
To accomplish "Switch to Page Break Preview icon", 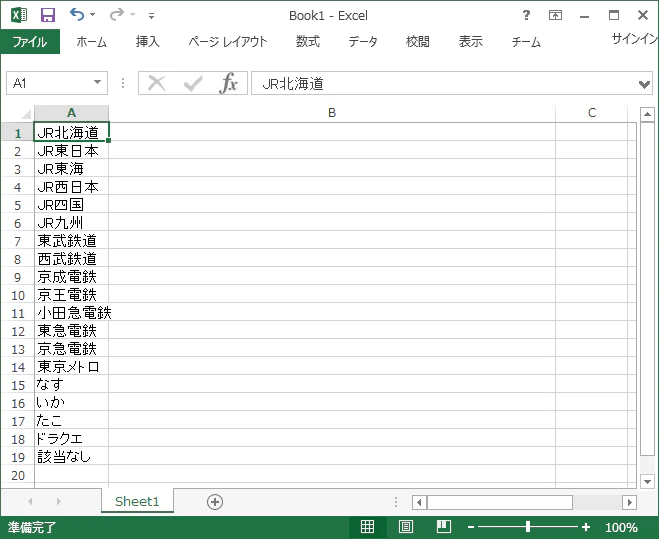I will tap(443, 526).
